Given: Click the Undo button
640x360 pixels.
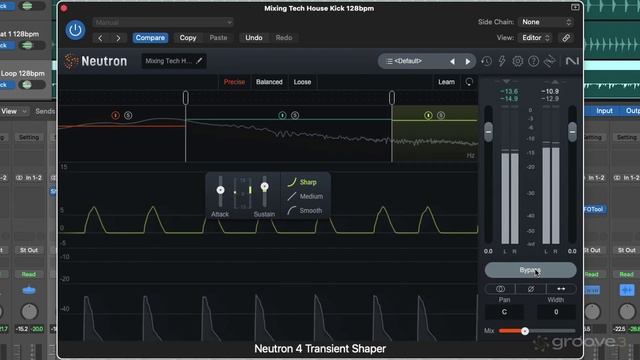Looking at the screenshot, I should point(254,38).
